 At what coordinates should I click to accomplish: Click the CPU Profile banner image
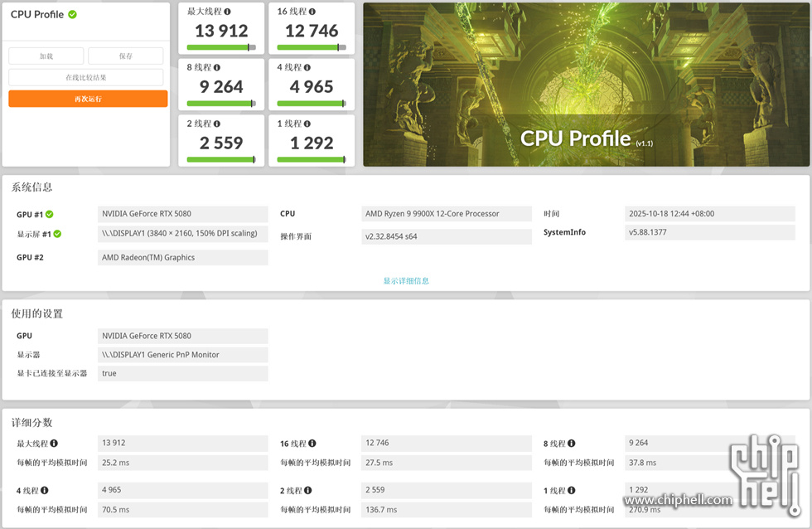[586, 84]
